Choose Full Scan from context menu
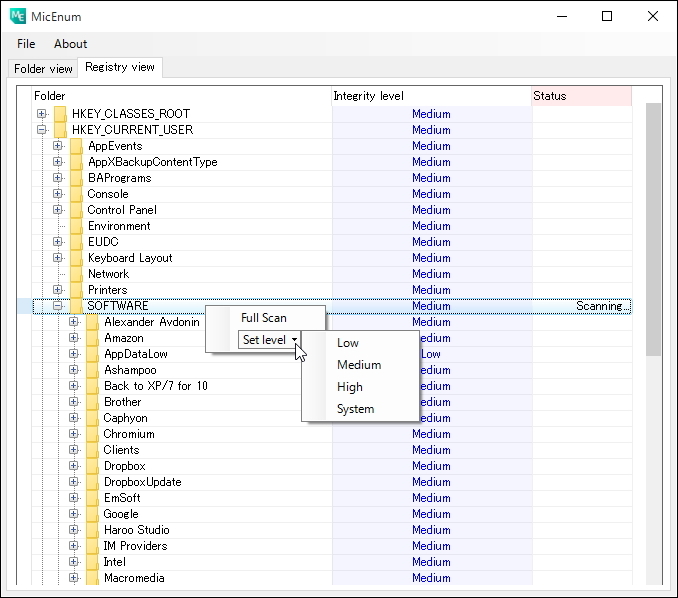Viewport: 678px width, 598px height. point(264,318)
